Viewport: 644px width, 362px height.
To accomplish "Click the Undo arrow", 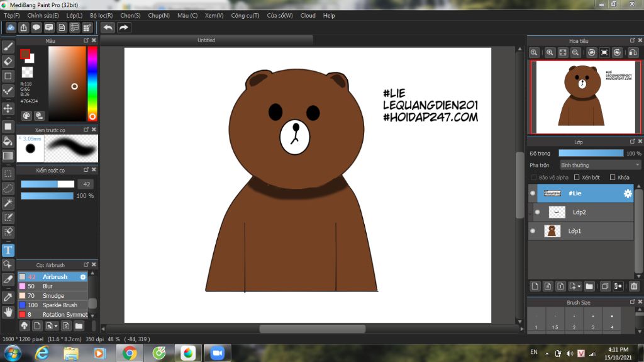I will pyautogui.click(x=108, y=28).
